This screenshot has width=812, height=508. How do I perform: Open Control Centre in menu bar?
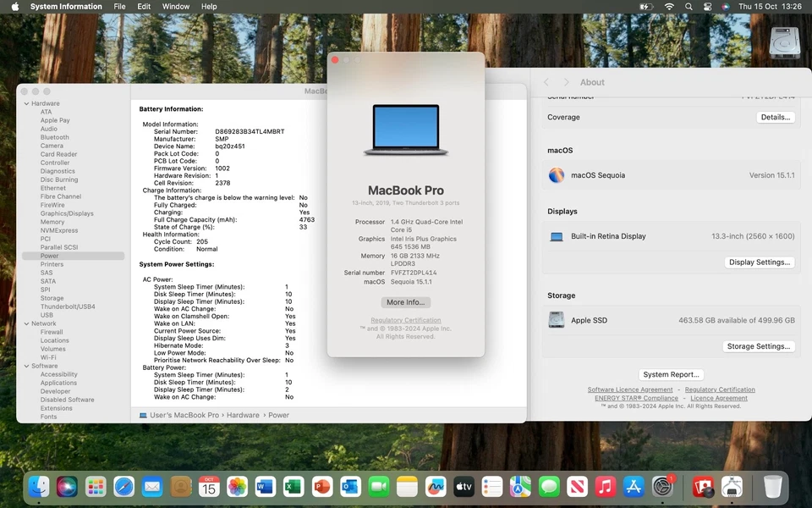707,7
